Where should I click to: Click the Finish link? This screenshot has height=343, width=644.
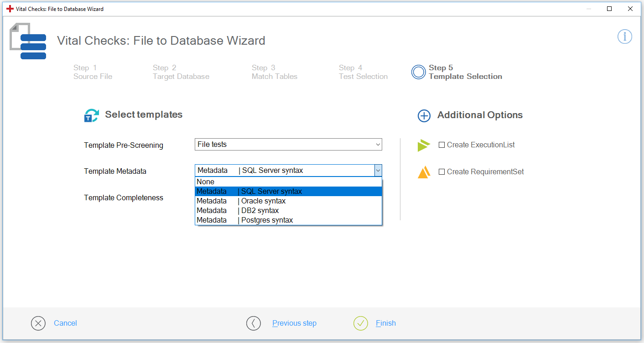[385, 323]
